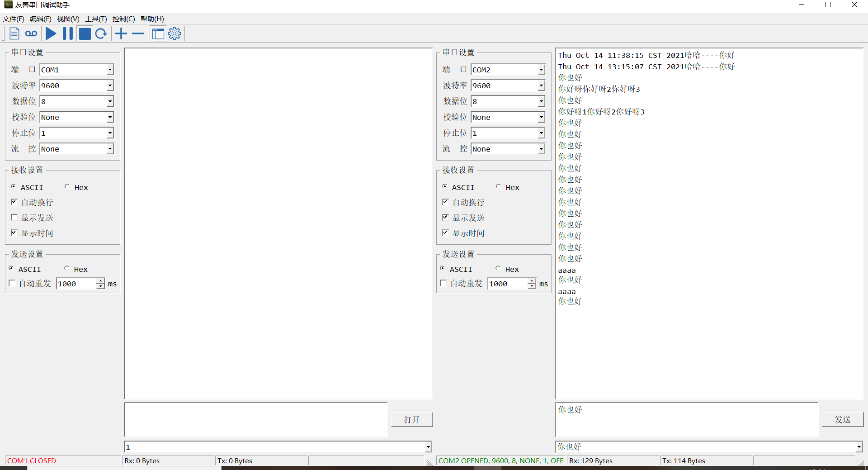Select left send ASCII radio button
Viewport: 868px width, 470px height.
(11, 268)
